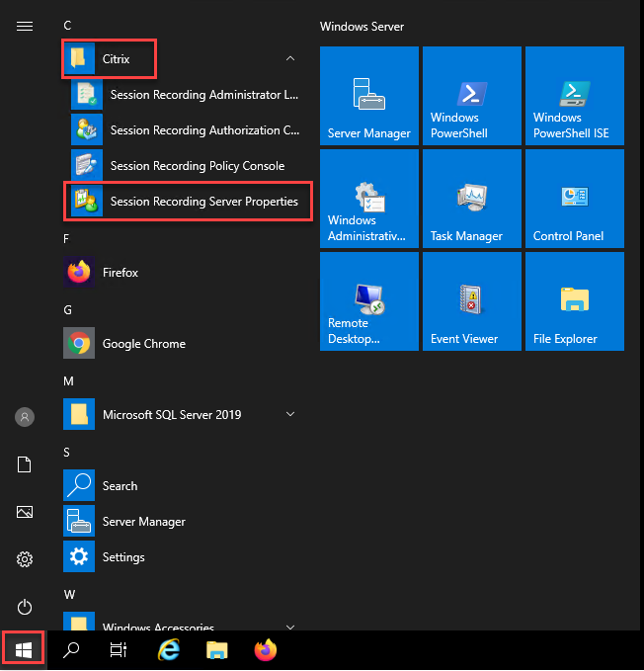Click the Power button in the sidebar
Image resolution: width=644 pixels, height=671 pixels.
[x=25, y=607]
